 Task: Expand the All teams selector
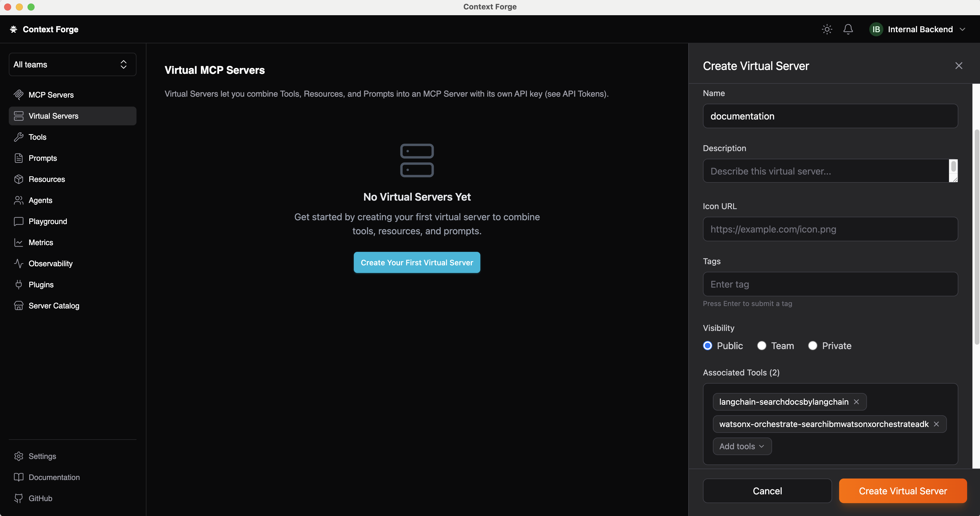[72, 64]
